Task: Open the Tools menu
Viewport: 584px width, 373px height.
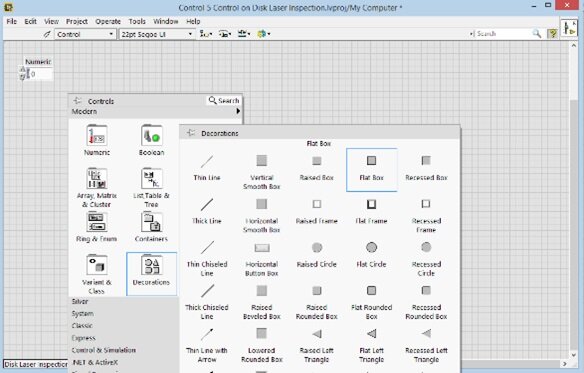Action: click(137, 21)
